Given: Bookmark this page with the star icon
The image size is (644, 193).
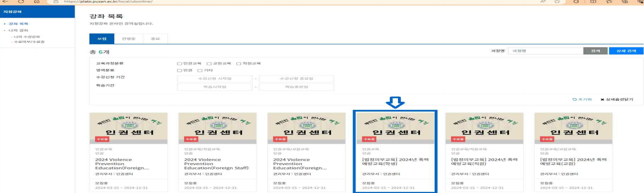Looking at the screenshot, I should click(x=557, y=2).
